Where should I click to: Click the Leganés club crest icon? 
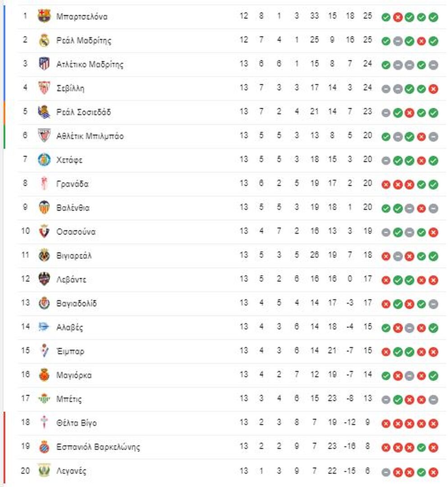click(x=44, y=470)
